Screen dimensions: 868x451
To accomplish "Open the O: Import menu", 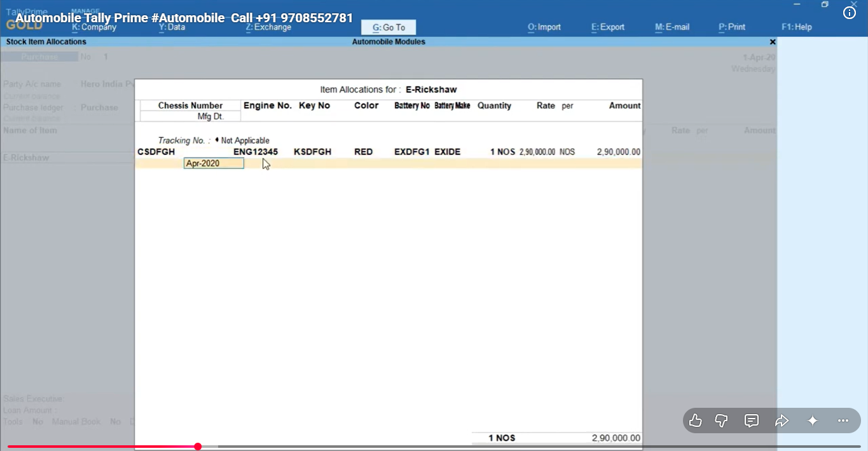I will pos(544,27).
